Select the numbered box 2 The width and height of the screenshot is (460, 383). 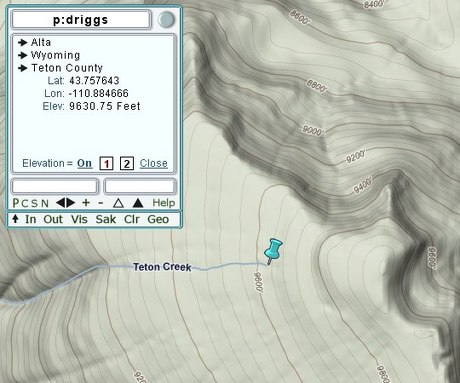pyautogui.click(x=127, y=163)
